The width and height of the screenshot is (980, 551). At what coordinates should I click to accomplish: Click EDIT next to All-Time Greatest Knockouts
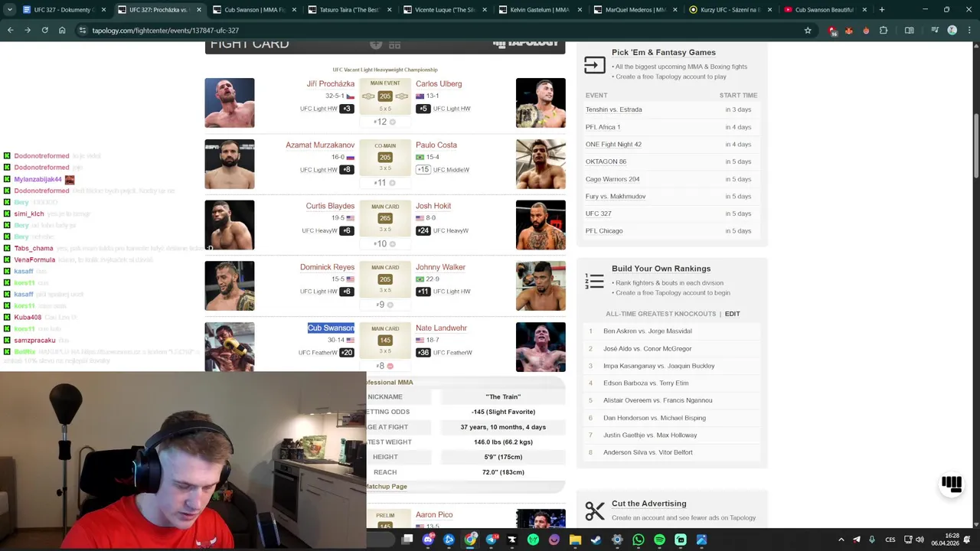point(733,314)
